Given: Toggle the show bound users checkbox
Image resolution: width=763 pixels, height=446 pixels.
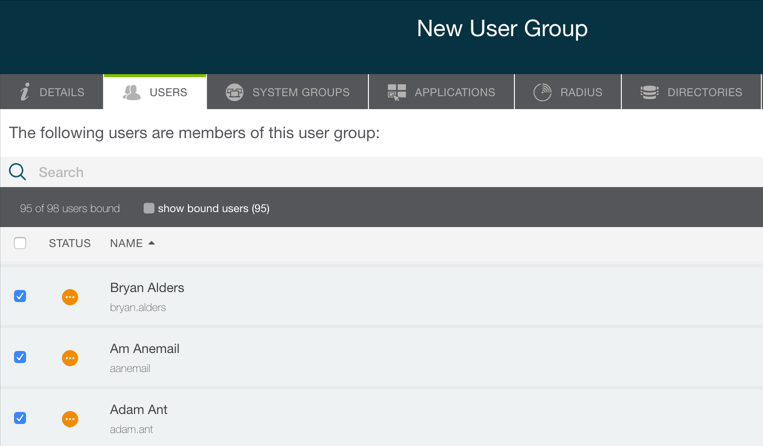Looking at the screenshot, I should [149, 208].
